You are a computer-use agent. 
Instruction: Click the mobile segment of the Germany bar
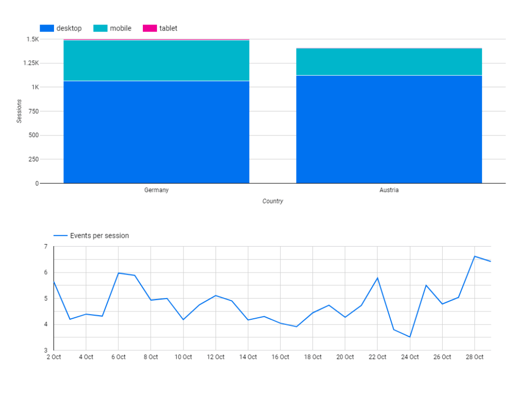156,60
